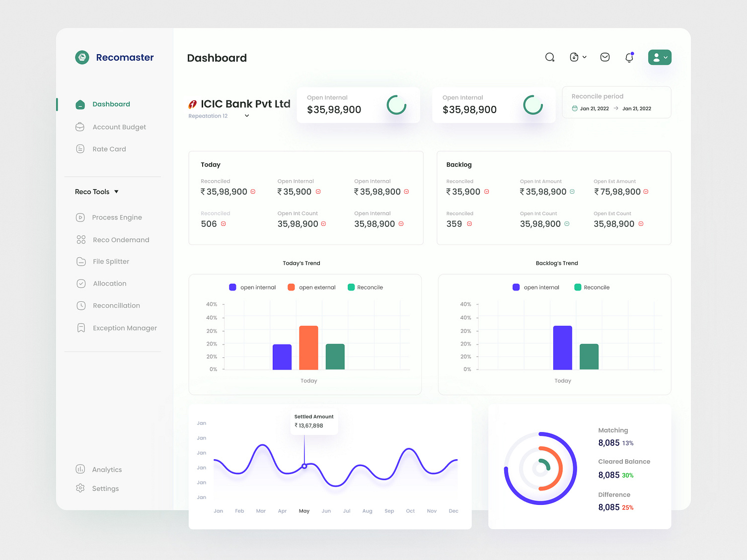Open the user profile dropdown

[x=660, y=57]
